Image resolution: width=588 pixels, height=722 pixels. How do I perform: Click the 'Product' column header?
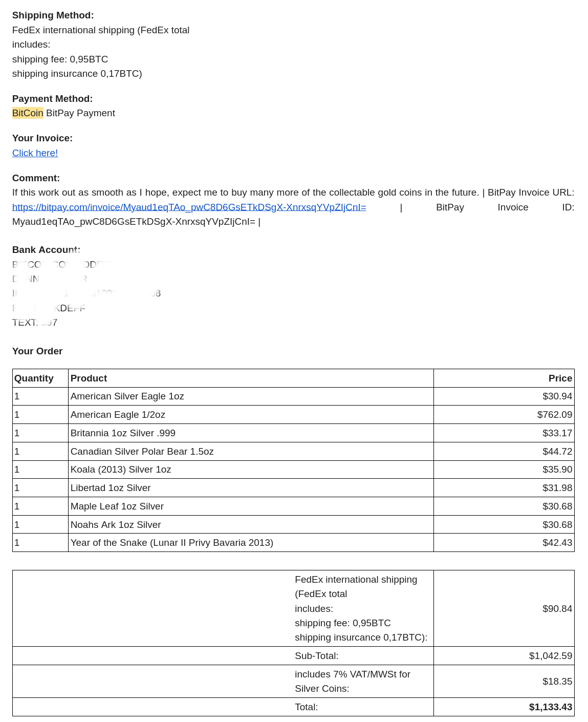click(251, 378)
